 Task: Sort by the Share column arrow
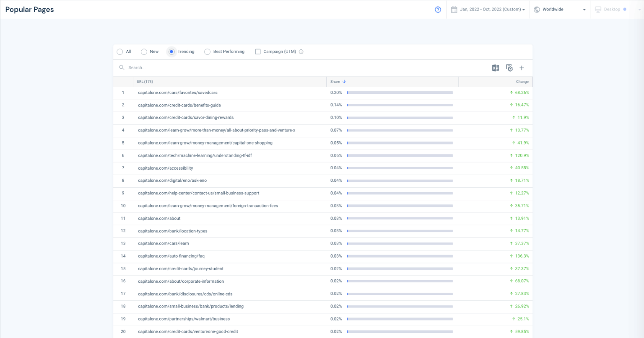[x=345, y=82]
